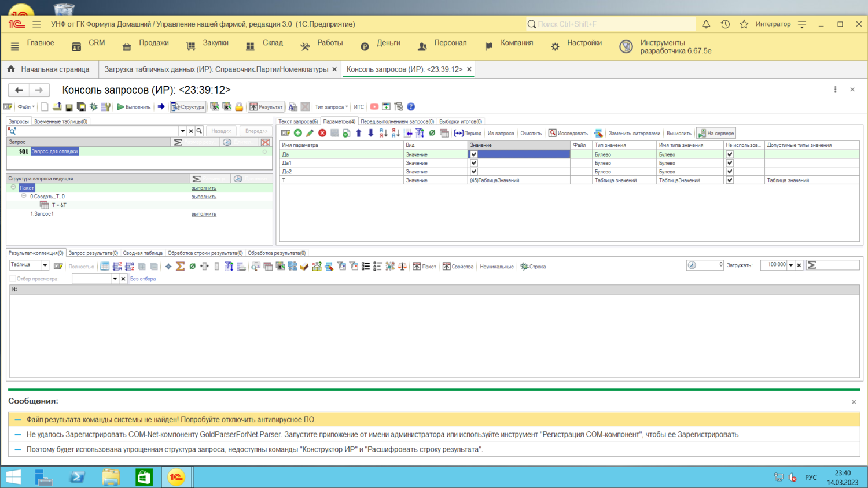Click the red delete parameter icon
Screen dimensions: 868x488
pyautogui.click(x=322, y=133)
